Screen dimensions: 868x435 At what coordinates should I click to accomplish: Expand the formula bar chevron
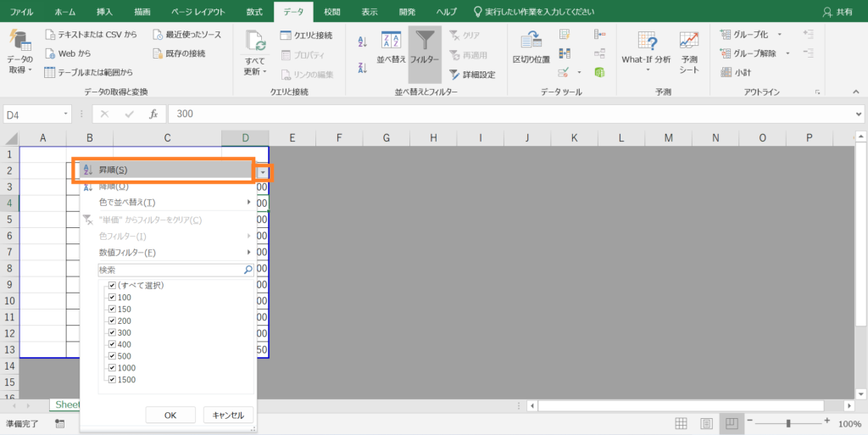[859, 114]
